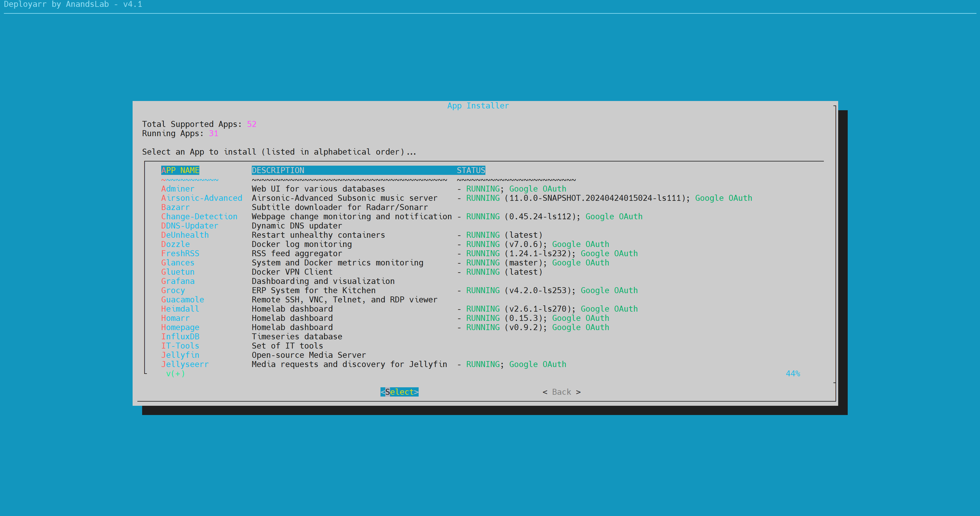This screenshot has height=516, width=980.
Task: Select the Heimdall dashboard entry
Action: coord(180,309)
